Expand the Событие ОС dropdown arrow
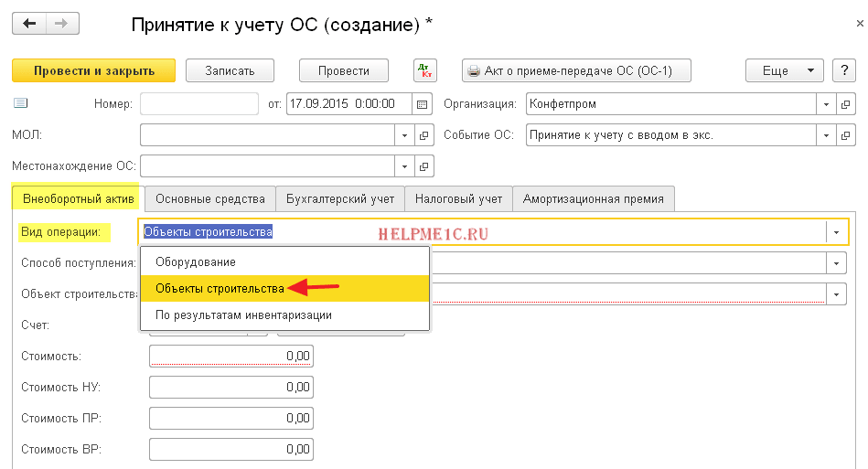Image resolution: width=868 pixels, height=469 pixels. coord(826,135)
